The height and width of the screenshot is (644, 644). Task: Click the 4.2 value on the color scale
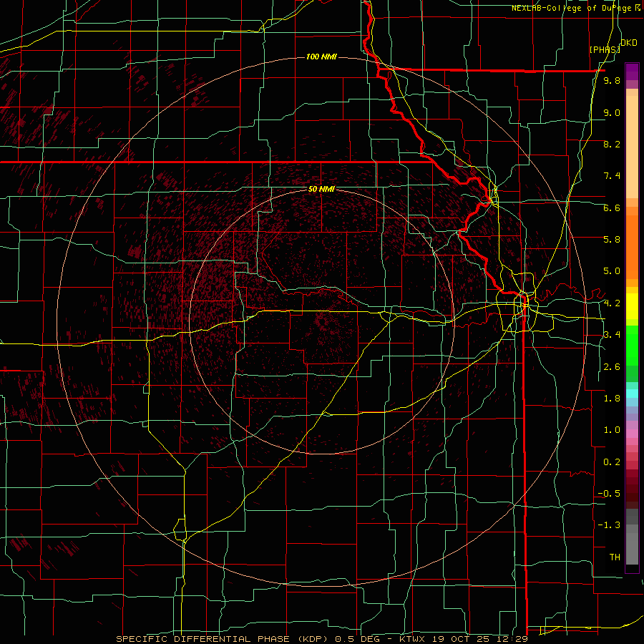click(612, 303)
